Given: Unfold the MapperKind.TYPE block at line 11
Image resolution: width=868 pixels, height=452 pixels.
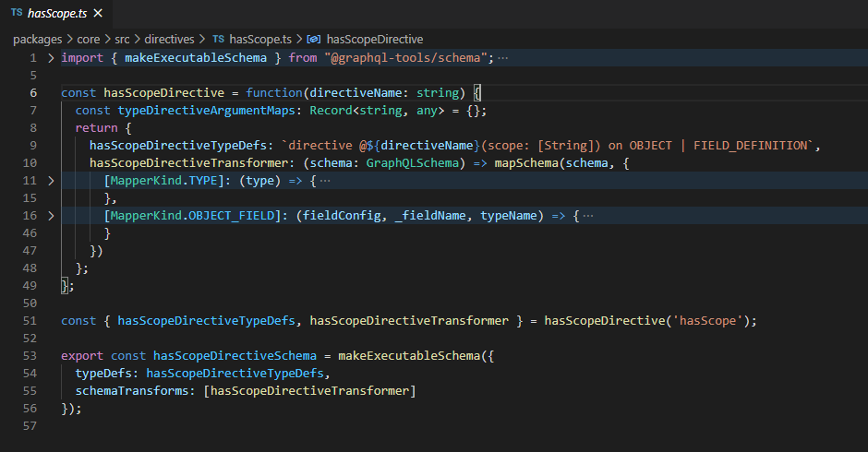Looking at the screenshot, I should point(51,181).
